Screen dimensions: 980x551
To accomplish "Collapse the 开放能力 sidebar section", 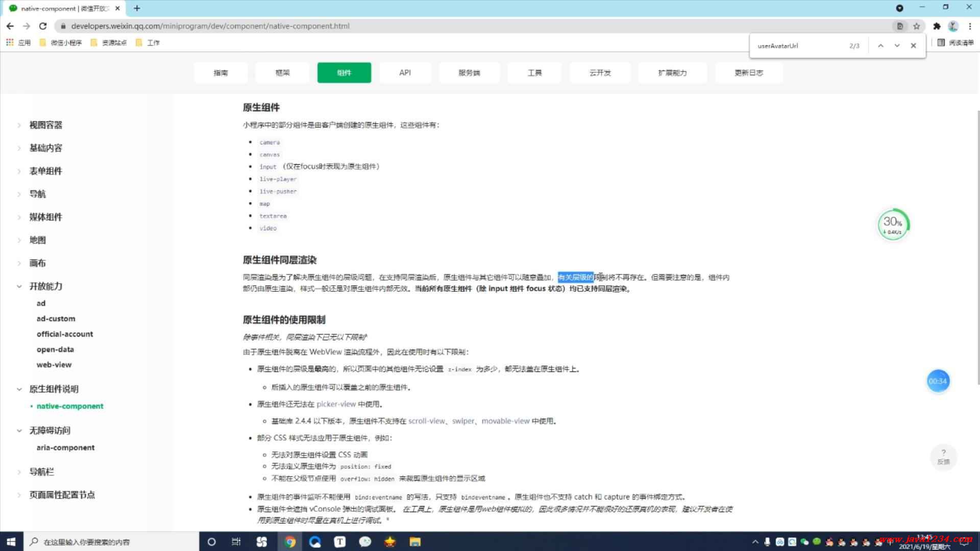I will tap(45, 286).
